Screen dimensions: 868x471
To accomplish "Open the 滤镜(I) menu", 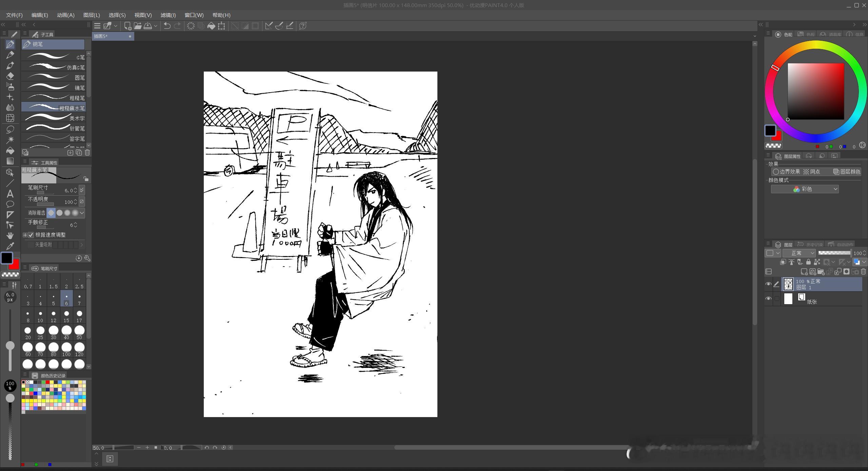I will (168, 15).
